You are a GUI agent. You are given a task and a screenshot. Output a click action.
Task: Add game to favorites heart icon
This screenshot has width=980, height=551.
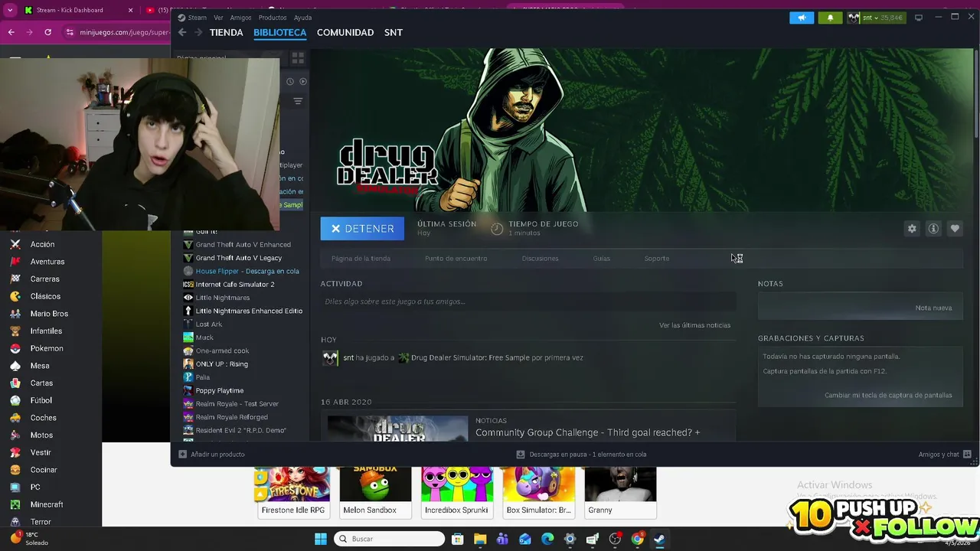(x=955, y=228)
